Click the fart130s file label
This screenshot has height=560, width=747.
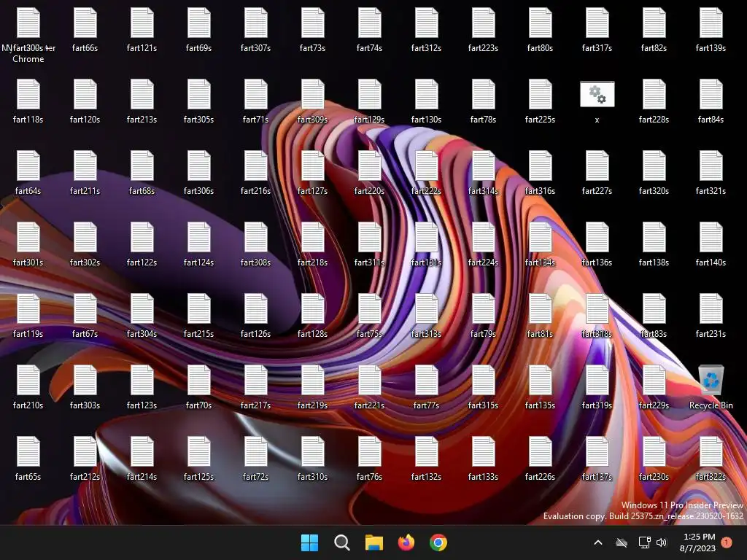click(x=426, y=120)
